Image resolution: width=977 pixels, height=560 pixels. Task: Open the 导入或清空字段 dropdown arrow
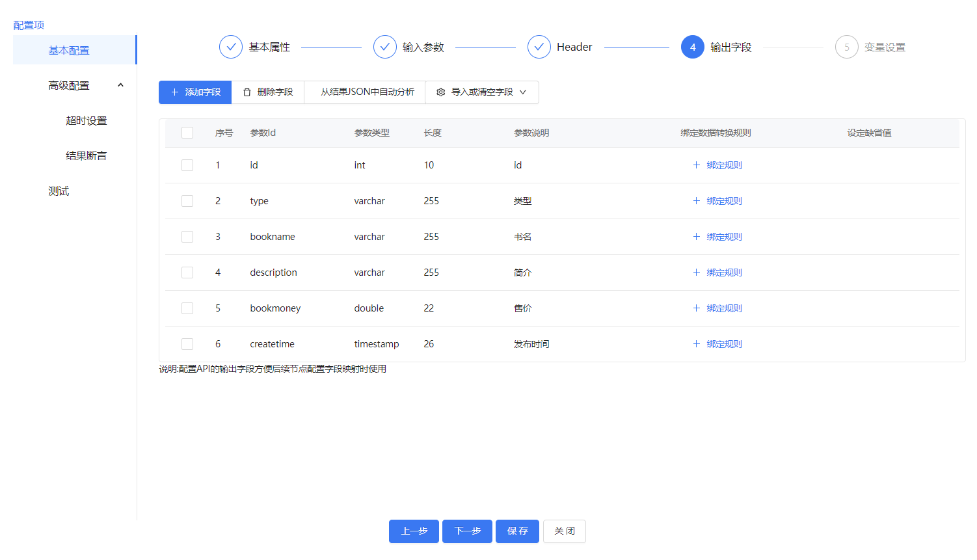pyautogui.click(x=523, y=92)
